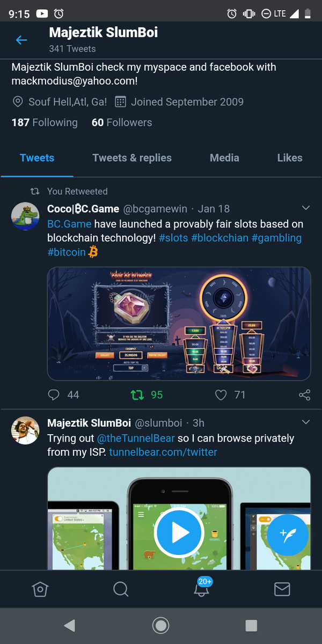Viewport: 322px width, 644px height.
Task: Switch to the Media tab
Action: (x=224, y=158)
